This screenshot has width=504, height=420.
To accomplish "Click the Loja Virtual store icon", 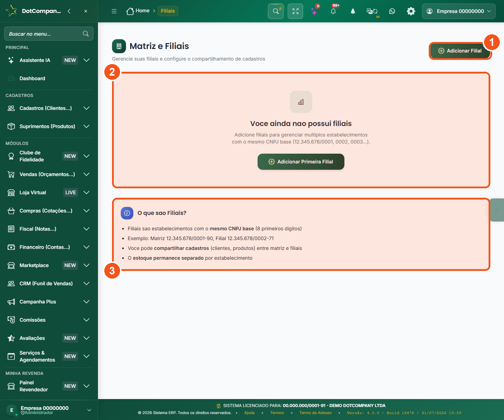I will coord(11,192).
